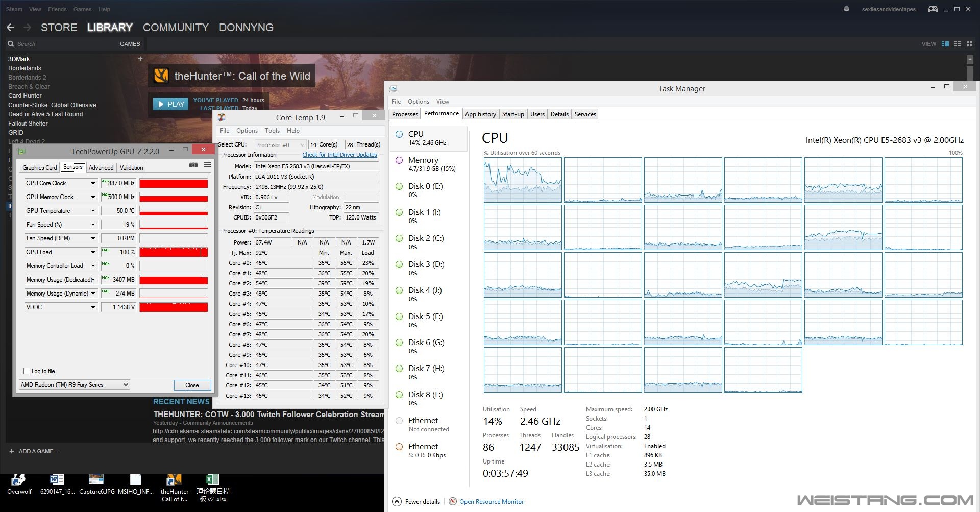Viewport: 980px width, 512px height.
Task: Open AMD Radeon R9 Fury Series device dropdown
Action: point(75,385)
